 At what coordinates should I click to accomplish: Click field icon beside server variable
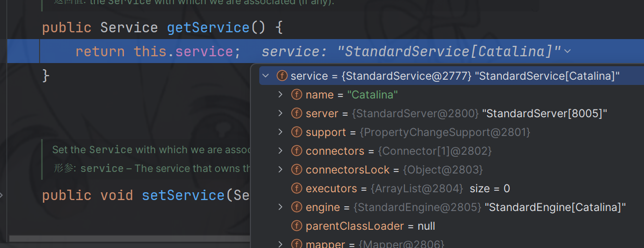(297, 114)
